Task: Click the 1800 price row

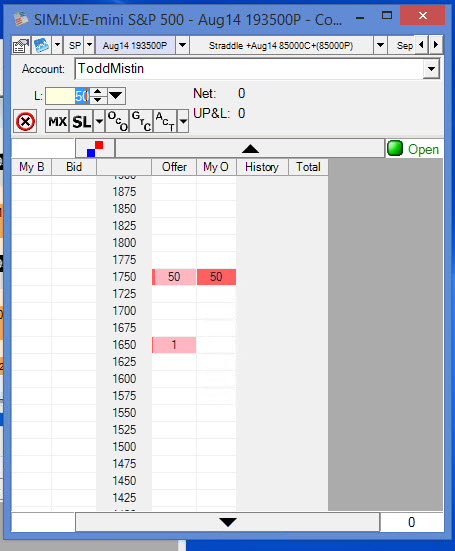Action: [x=124, y=243]
